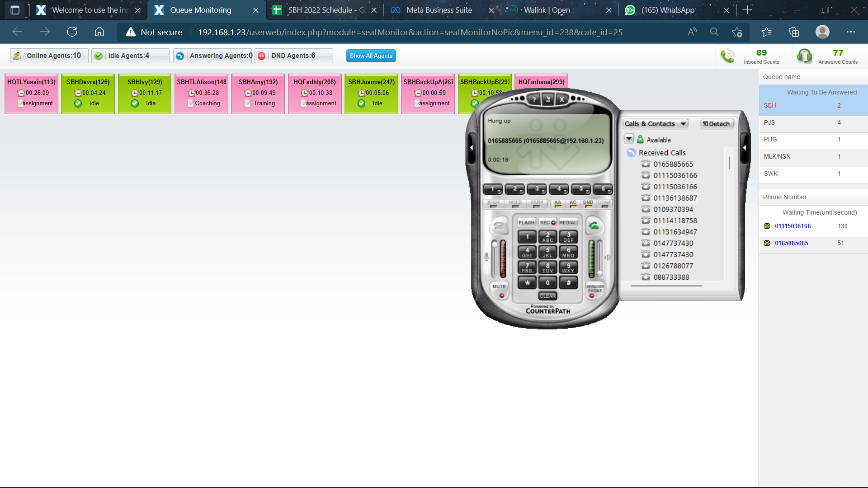The image size is (868, 488).
Task: Click the Inbound Counts phone icon
Action: 727,56
